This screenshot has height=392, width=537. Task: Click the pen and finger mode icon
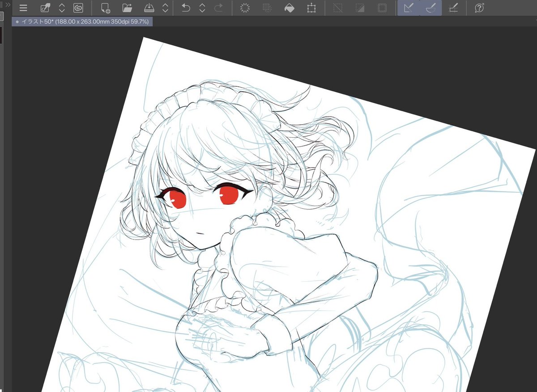45,8
